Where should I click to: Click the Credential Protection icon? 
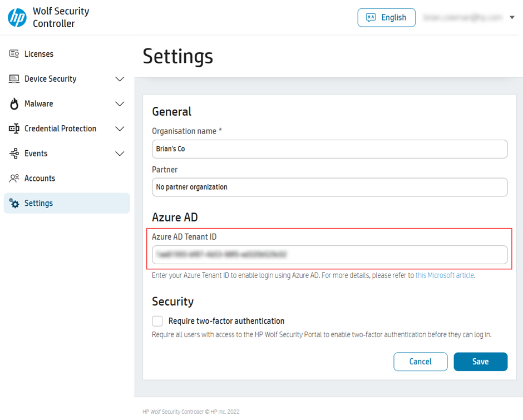coord(13,129)
